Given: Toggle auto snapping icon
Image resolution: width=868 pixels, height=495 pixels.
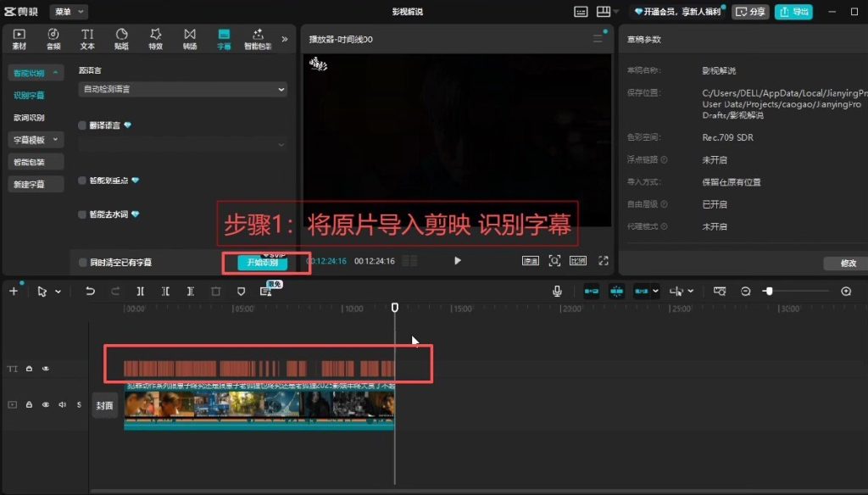Looking at the screenshot, I should (616, 292).
